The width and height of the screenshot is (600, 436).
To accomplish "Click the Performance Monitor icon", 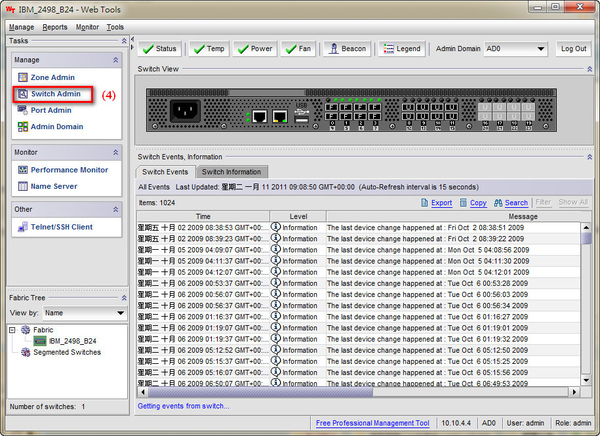I will [x=23, y=170].
